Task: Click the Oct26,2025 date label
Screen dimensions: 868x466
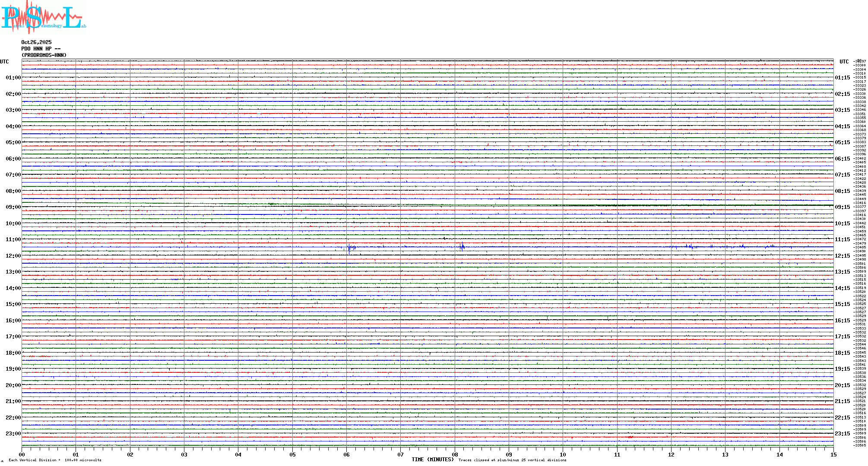Action: pyautogui.click(x=36, y=42)
